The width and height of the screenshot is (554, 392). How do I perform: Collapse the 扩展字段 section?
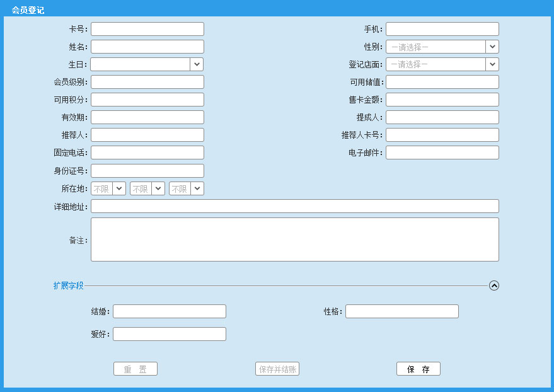point(494,285)
